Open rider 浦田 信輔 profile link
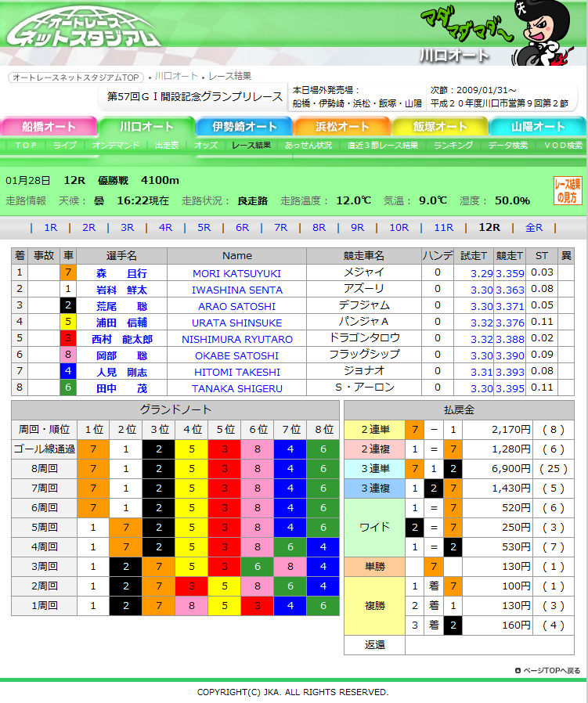The width and height of the screenshot is (588, 703). 121,323
